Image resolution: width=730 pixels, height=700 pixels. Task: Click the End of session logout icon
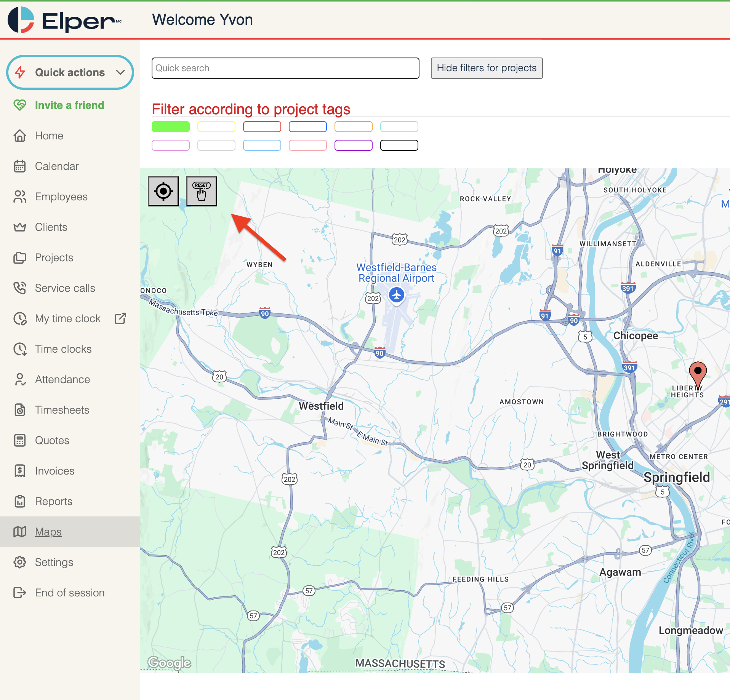(x=20, y=593)
